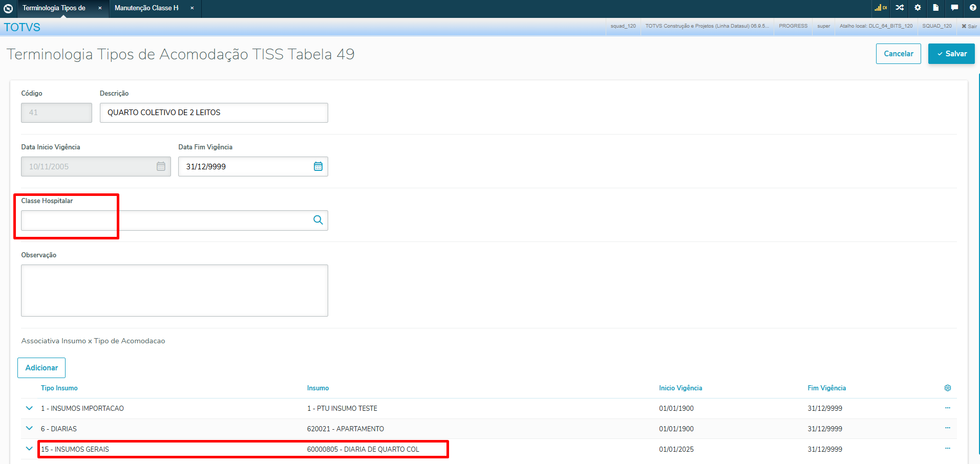Sort by Inicio Vigência column header
This screenshot has height=464, width=980.
[x=680, y=388]
